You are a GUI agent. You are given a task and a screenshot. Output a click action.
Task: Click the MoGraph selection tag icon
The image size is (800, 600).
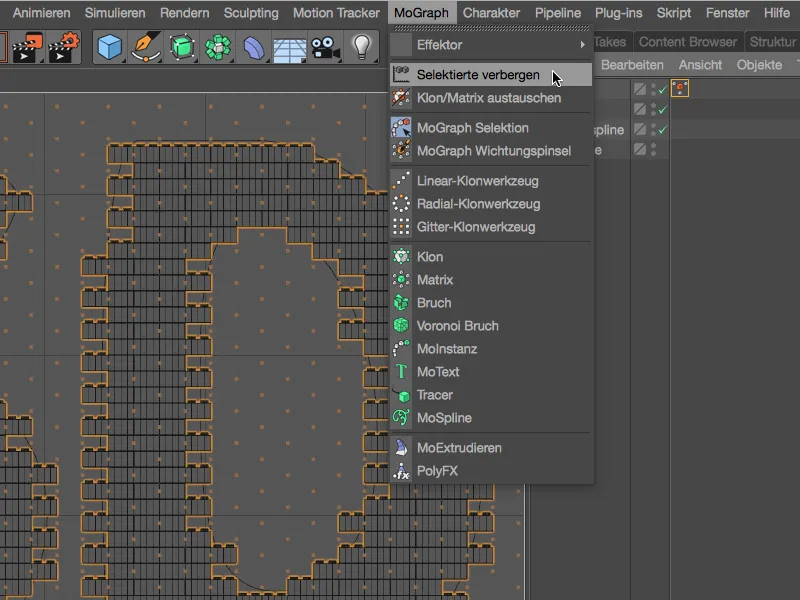coord(679,88)
